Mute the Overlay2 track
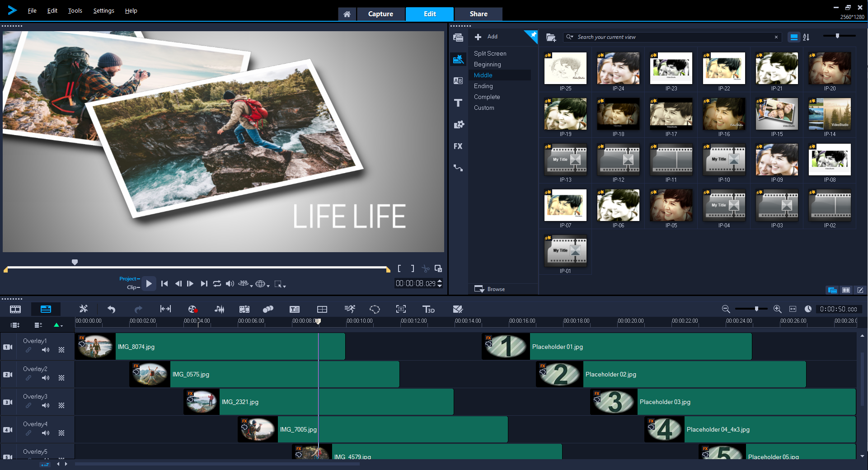 (x=46, y=378)
